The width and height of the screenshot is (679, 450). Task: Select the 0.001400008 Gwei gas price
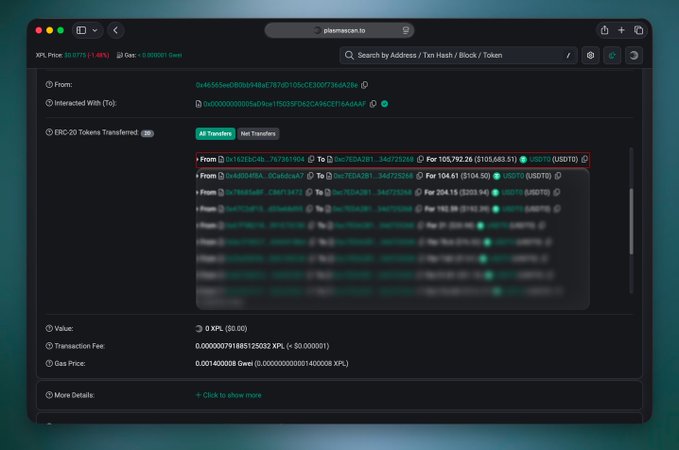tap(224, 363)
